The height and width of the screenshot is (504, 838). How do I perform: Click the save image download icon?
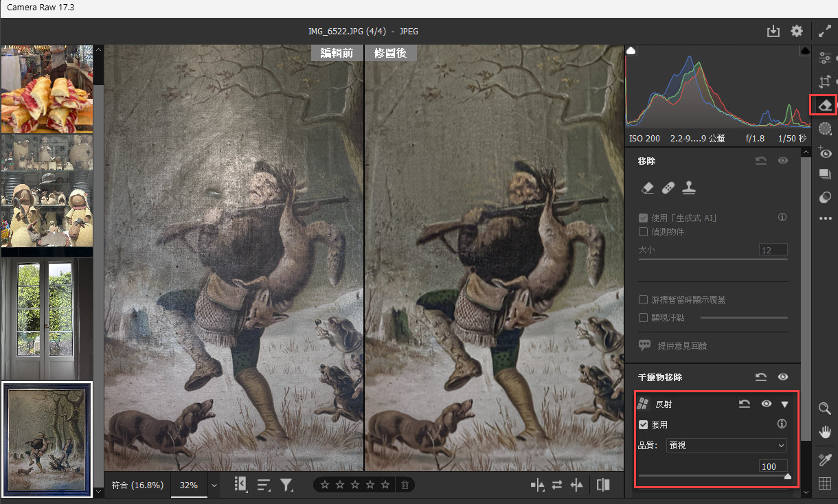(x=773, y=31)
